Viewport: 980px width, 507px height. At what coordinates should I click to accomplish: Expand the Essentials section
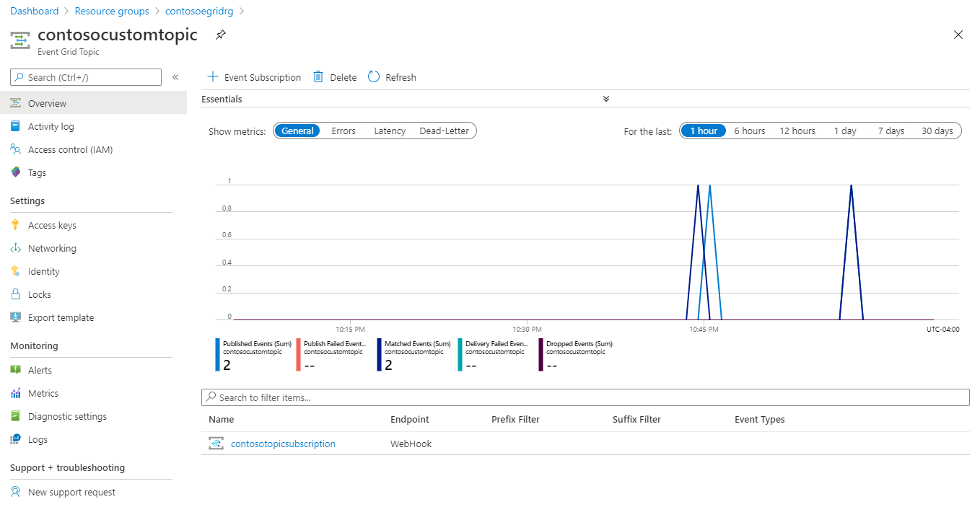pos(606,98)
